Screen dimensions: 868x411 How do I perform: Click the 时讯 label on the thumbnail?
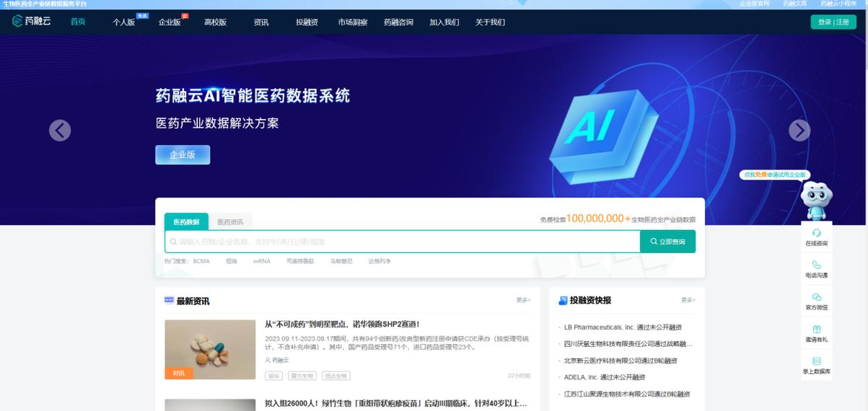[179, 374]
